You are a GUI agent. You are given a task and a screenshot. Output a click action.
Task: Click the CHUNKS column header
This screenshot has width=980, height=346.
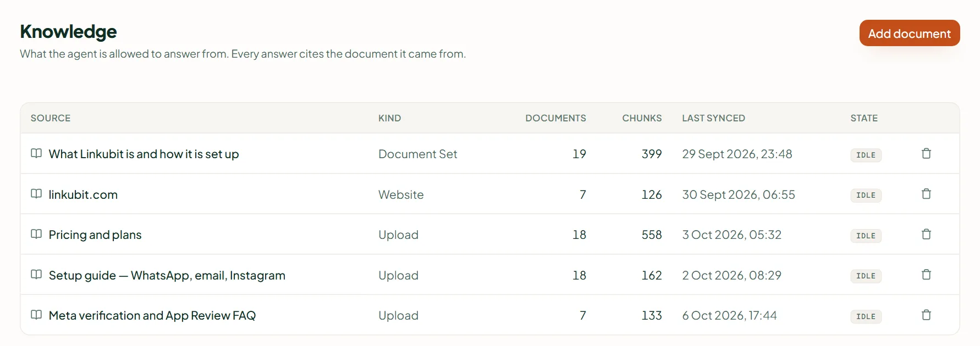tap(642, 118)
